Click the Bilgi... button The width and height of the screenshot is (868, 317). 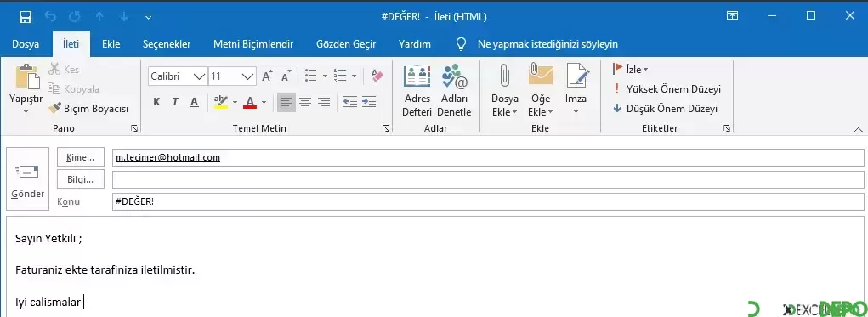81,180
